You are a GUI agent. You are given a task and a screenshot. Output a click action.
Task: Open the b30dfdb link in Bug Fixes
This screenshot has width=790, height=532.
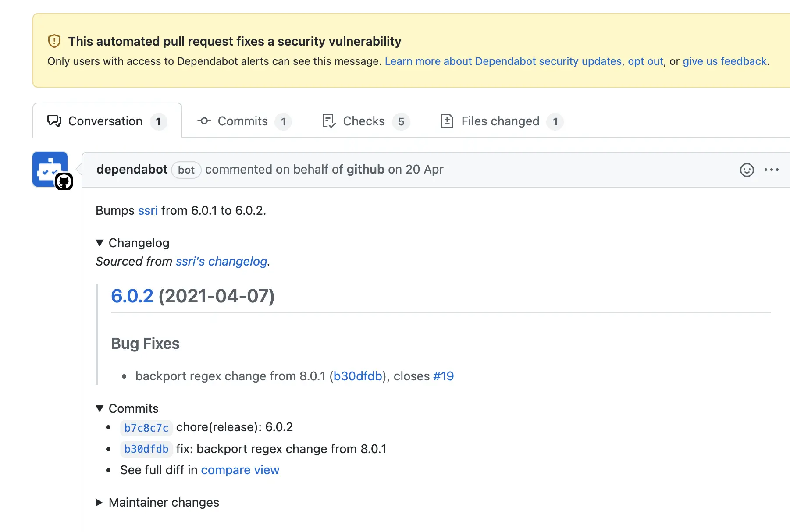coord(358,376)
